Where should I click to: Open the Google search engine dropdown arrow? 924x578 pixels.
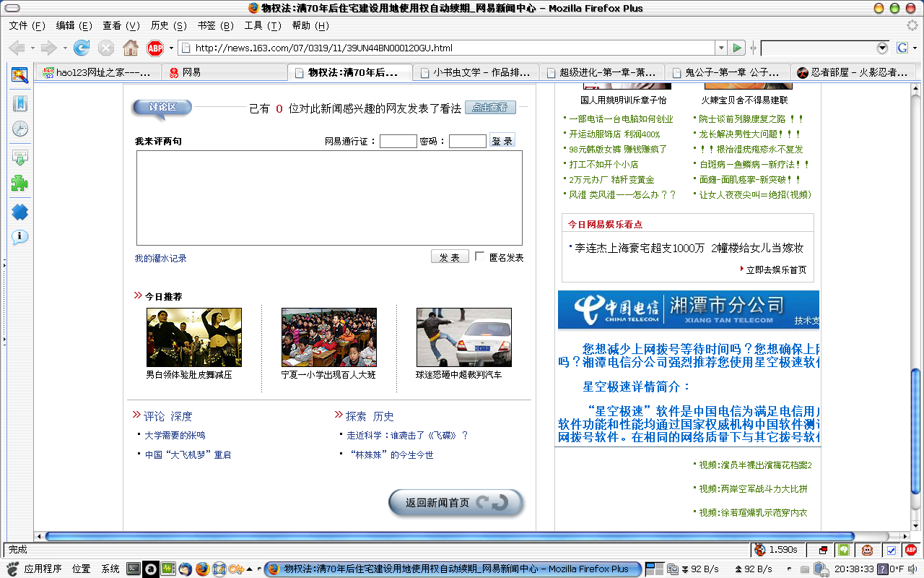tap(913, 48)
